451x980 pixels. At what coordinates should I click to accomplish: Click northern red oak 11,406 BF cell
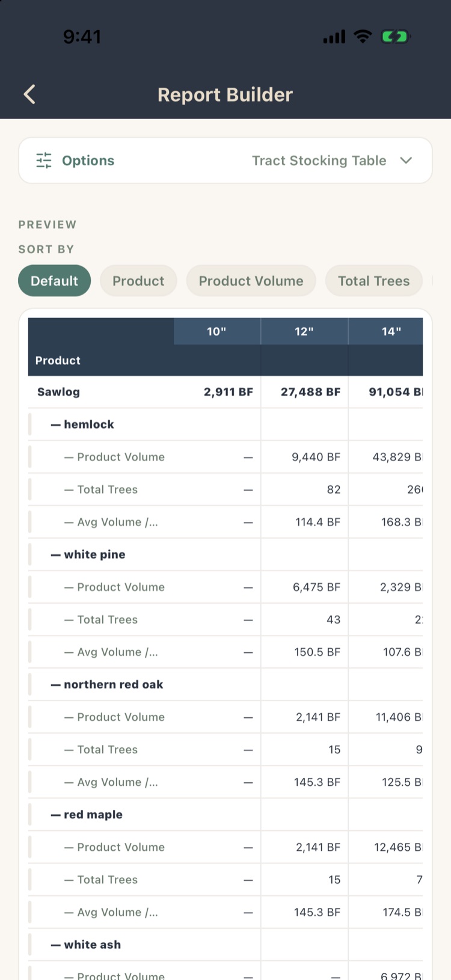coord(399,717)
